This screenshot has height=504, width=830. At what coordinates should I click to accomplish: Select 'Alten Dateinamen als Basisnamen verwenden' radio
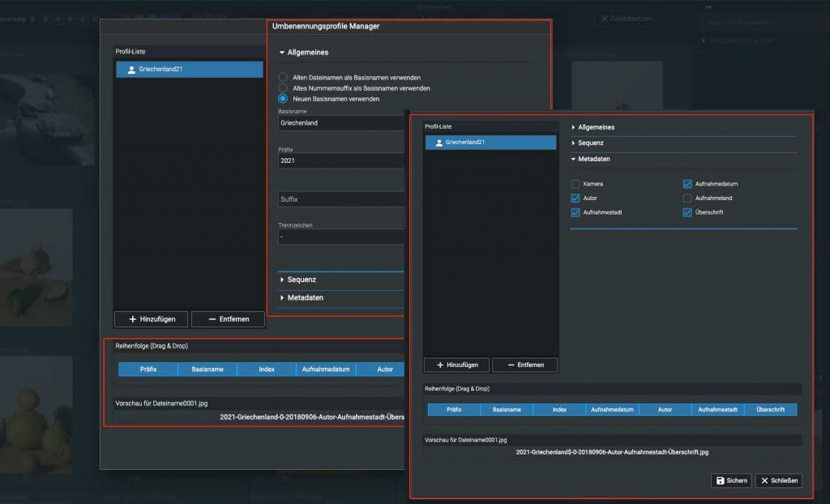click(x=283, y=78)
